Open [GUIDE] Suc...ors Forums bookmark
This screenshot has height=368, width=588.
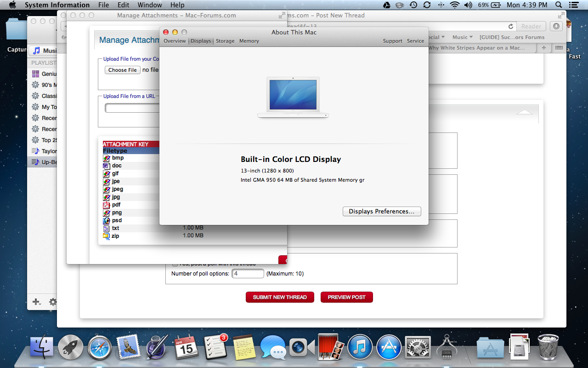pos(512,37)
